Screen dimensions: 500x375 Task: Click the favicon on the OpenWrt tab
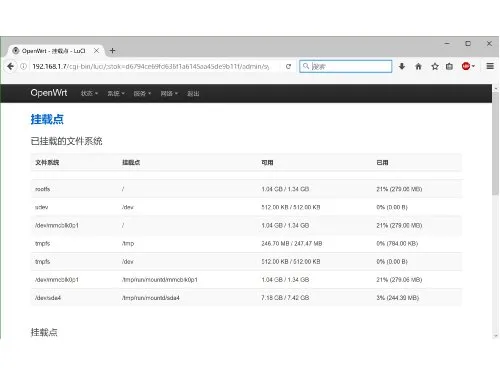point(16,51)
